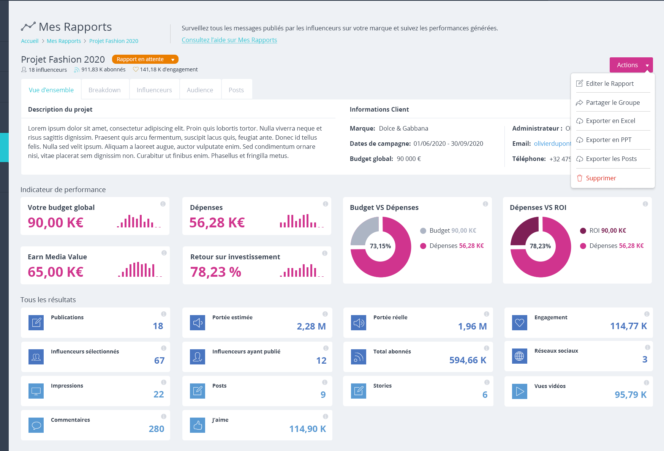This screenshot has width=664, height=451.
Task: Choose Supprimer from the Actions menu
Action: pos(601,178)
